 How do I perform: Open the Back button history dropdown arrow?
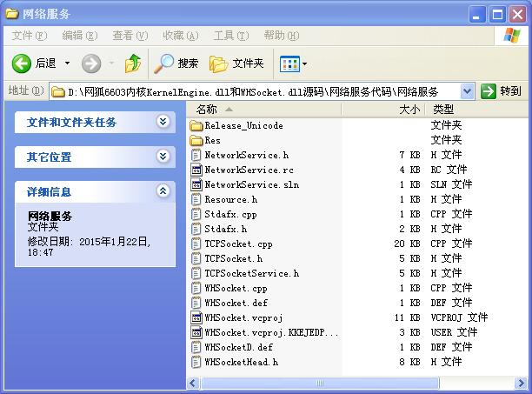click(67, 63)
